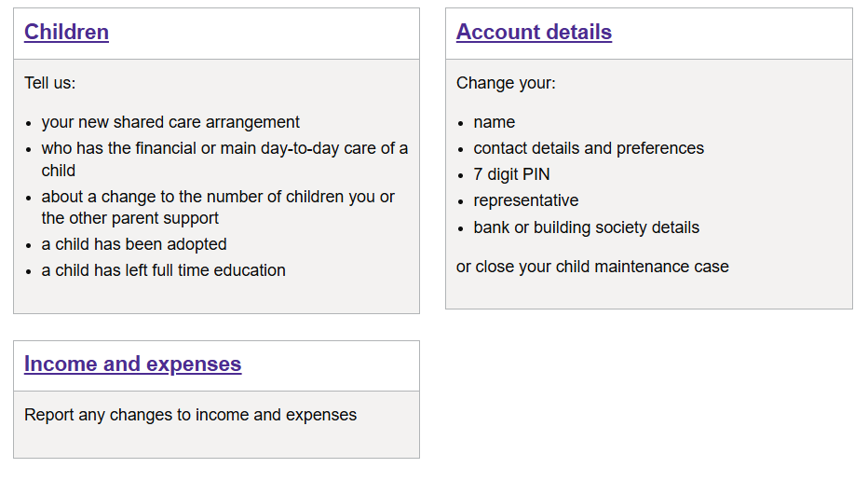Click 'who has the financial or main day-to-day care' item
This screenshot has width=868, height=495.
click(224, 159)
